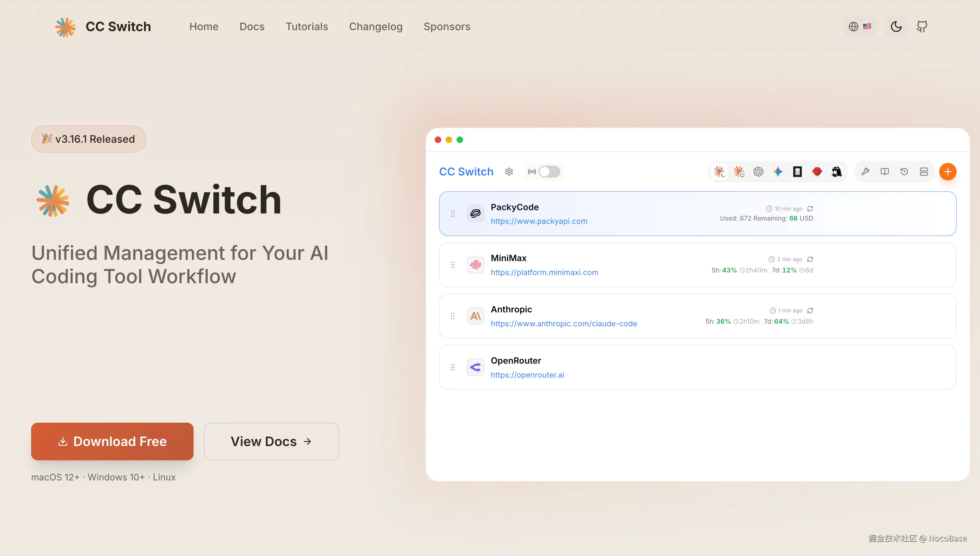Viewport: 980px width, 556px height.
Task: Click the red close dot of mock window
Action: point(438,140)
